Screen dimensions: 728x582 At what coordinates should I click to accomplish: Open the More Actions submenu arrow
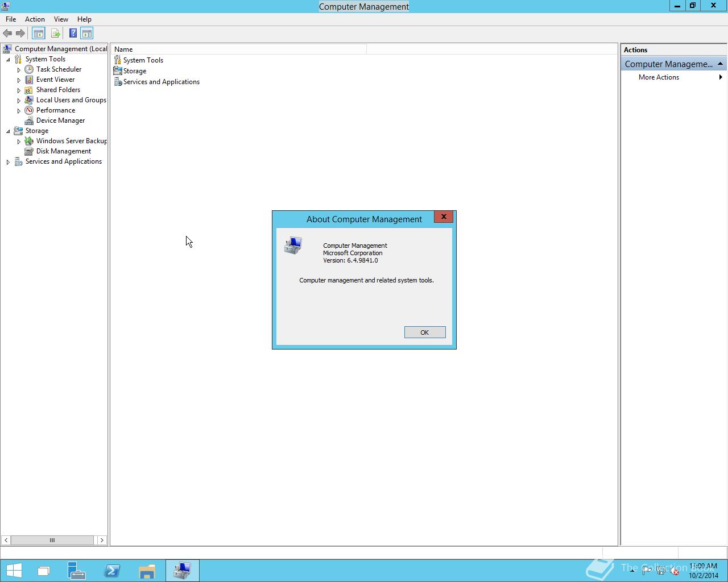tap(721, 77)
